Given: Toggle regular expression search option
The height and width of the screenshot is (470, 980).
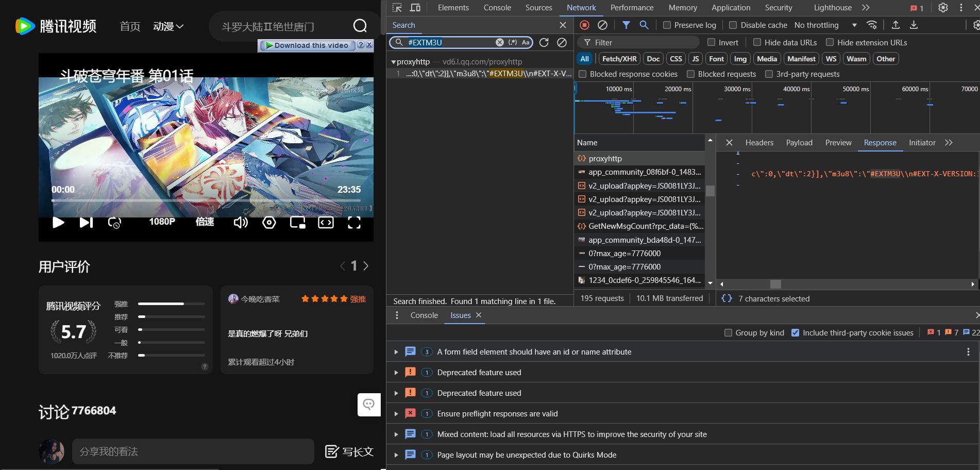Looking at the screenshot, I should pos(513,42).
